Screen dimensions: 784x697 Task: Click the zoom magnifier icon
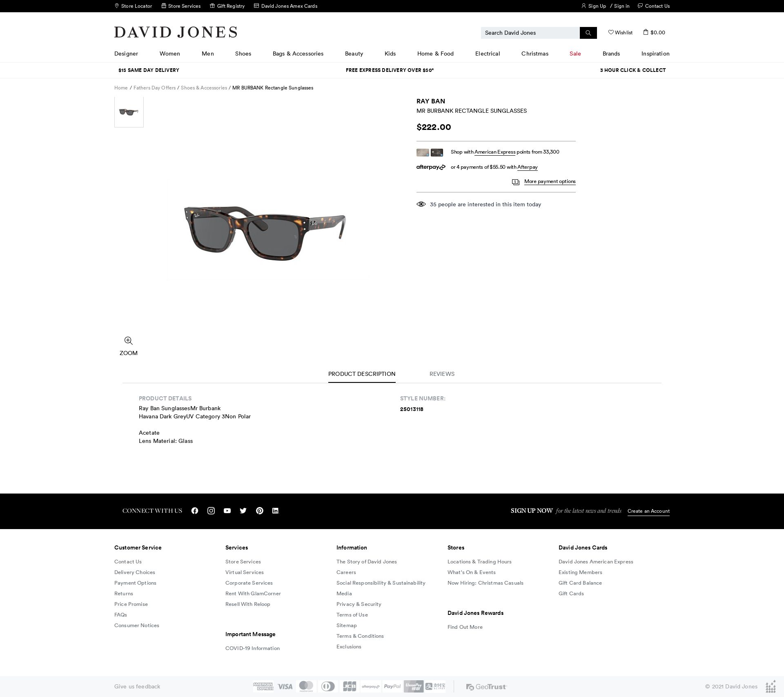(x=129, y=341)
